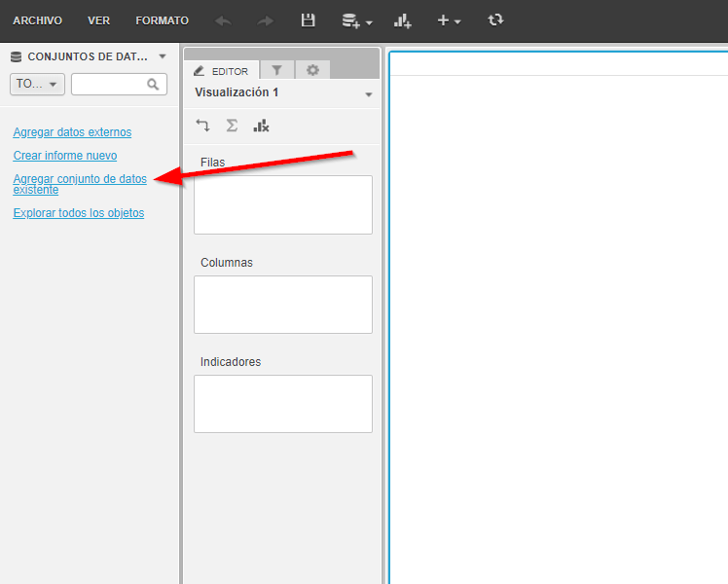
Task: Expand the Visualización 1 dropdown arrow
Action: pos(369,94)
